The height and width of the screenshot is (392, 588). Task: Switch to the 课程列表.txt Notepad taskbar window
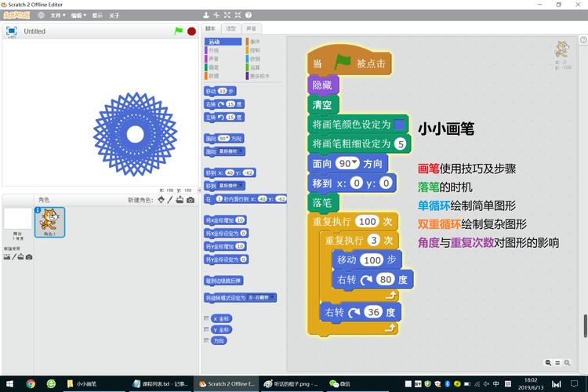(x=161, y=383)
